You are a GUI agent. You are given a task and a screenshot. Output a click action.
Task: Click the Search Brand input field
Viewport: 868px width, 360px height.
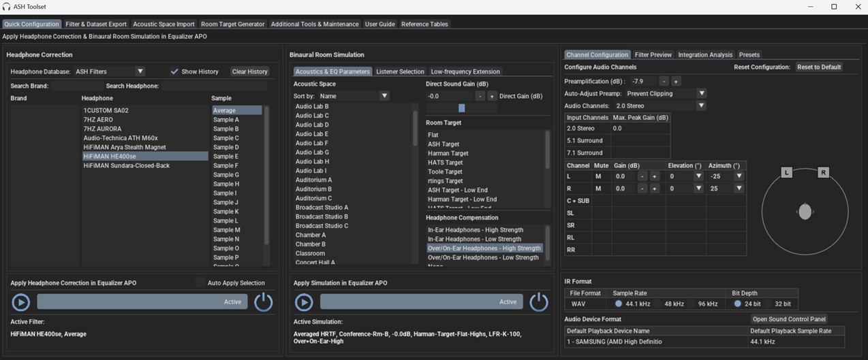(x=77, y=86)
